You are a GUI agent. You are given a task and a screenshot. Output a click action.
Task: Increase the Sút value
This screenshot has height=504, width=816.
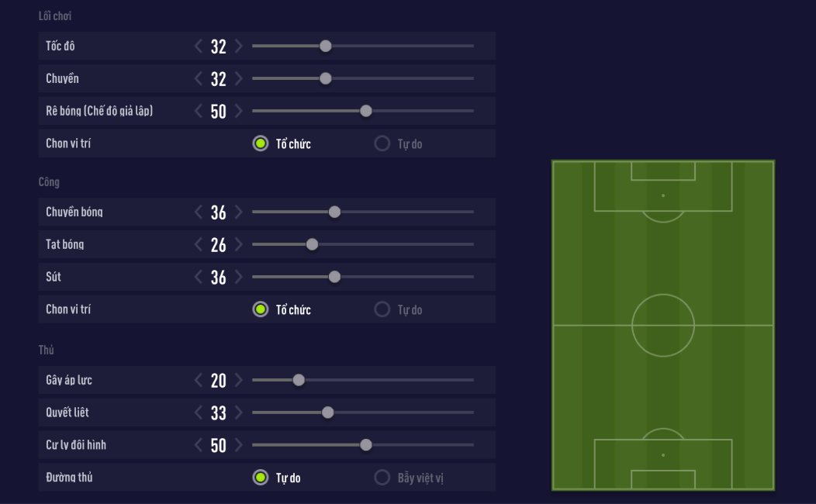pos(239,278)
